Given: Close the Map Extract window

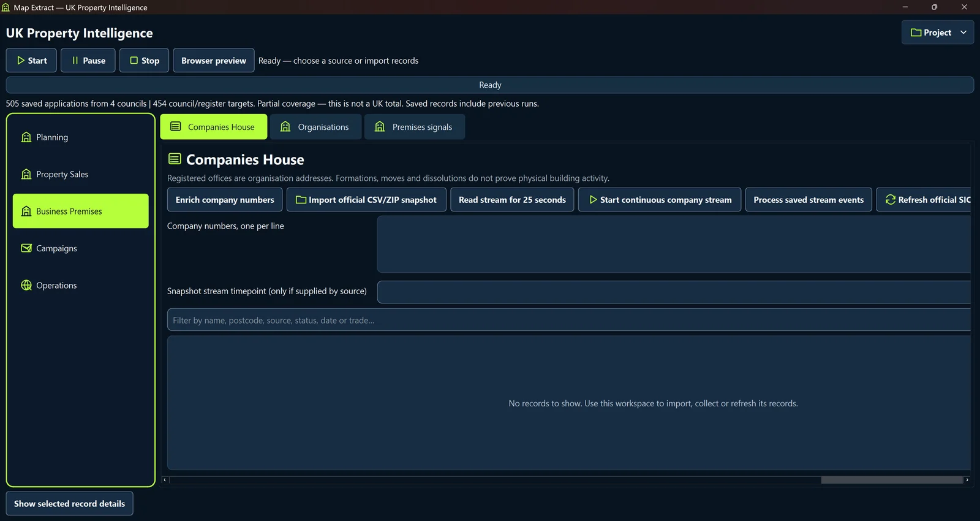Looking at the screenshot, I should 965,7.
